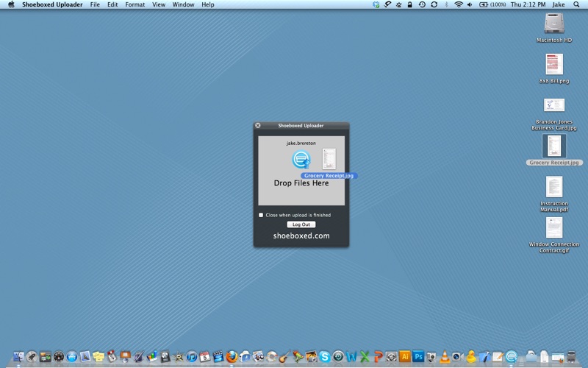Open Photoshop from the Dock
Screen dimensions: 588x368
pos(418,356)
